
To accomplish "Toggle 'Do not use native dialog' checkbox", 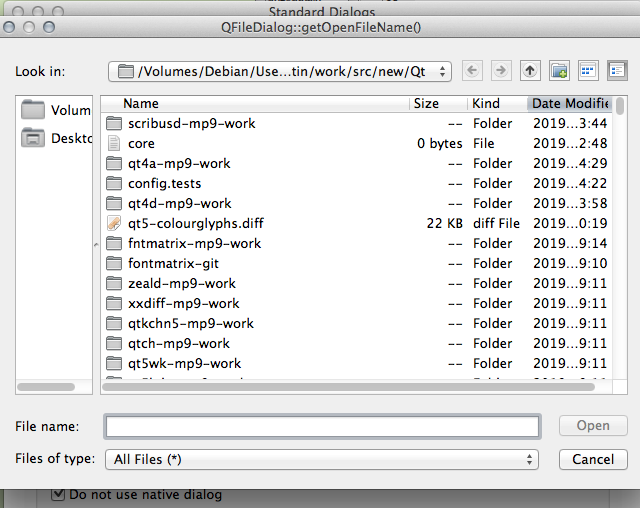I will [x=59, y=494].
